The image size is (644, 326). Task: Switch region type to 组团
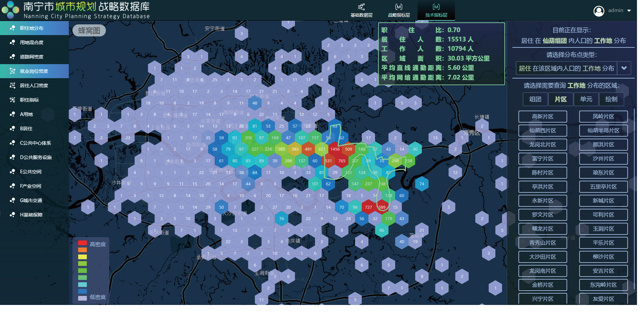[x=535, y=99]
